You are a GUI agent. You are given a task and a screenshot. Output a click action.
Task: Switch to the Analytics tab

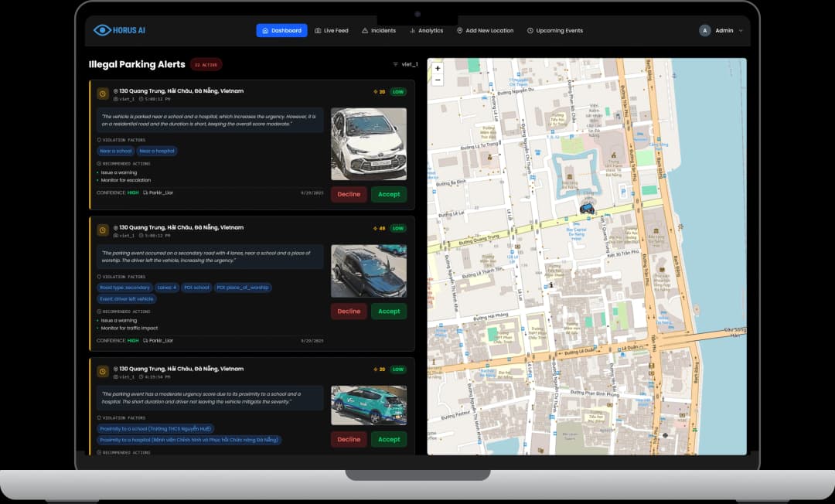click(x=426, y=31)
